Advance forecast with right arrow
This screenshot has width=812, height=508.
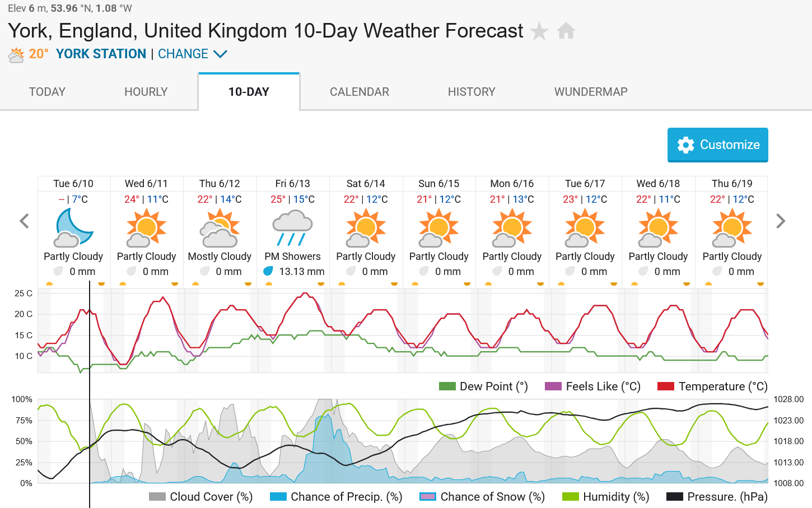click(781, 221)
